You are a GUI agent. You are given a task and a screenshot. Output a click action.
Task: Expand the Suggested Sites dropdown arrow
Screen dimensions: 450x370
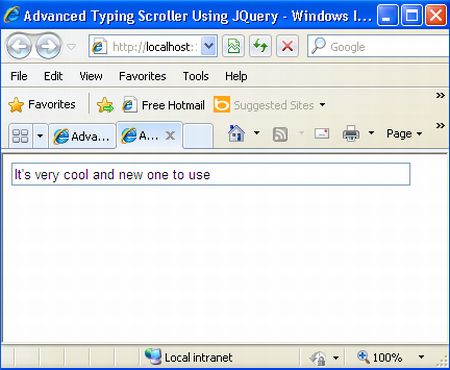point(322,105)
